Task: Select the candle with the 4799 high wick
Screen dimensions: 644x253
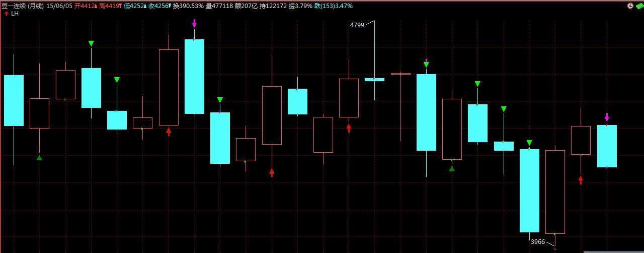Action: 374,79
